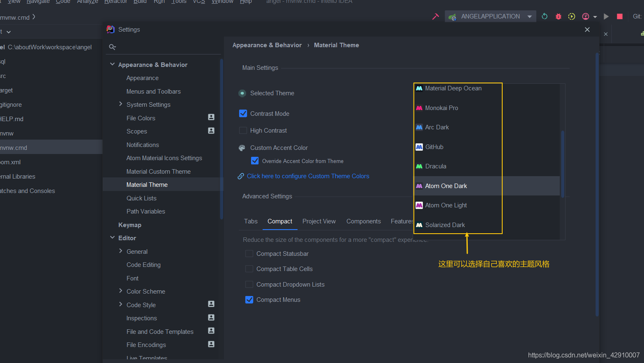This screenshot has width=644, height=363.
Task: Click the theme list vertical scrollbar
Action: pos(562,164)
